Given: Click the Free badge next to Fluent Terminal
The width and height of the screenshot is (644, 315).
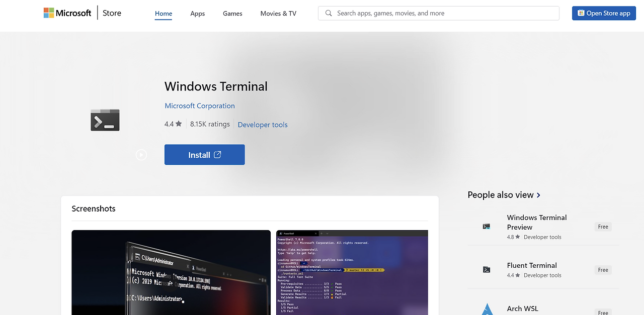Looking at the screenshot, I should tap(603, 270).
